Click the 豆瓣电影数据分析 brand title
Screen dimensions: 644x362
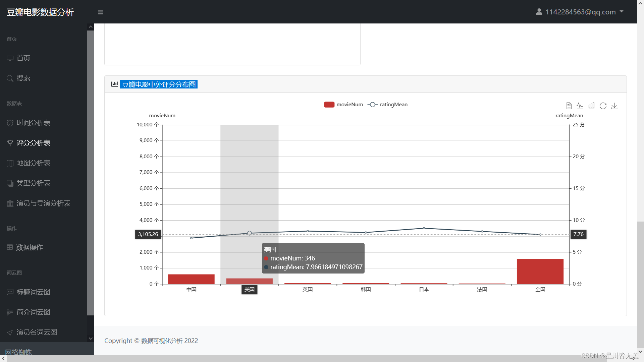40,12
